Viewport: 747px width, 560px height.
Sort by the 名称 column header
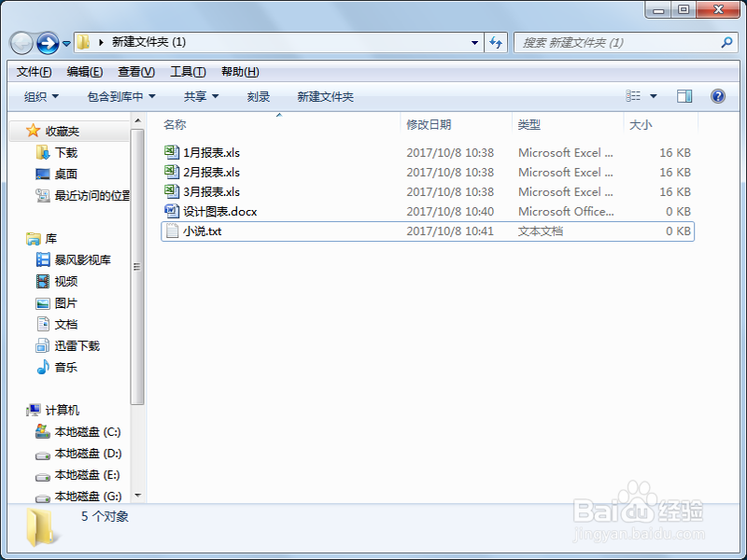click(175, 125)
